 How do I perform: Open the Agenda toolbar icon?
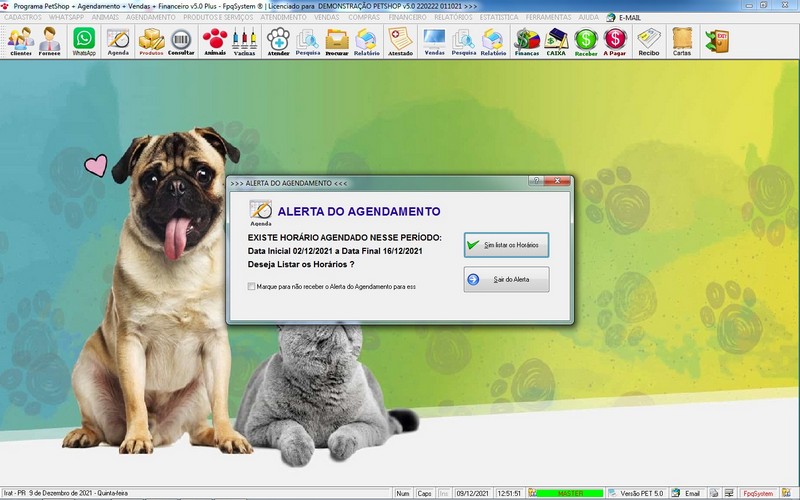coord(118,41)
